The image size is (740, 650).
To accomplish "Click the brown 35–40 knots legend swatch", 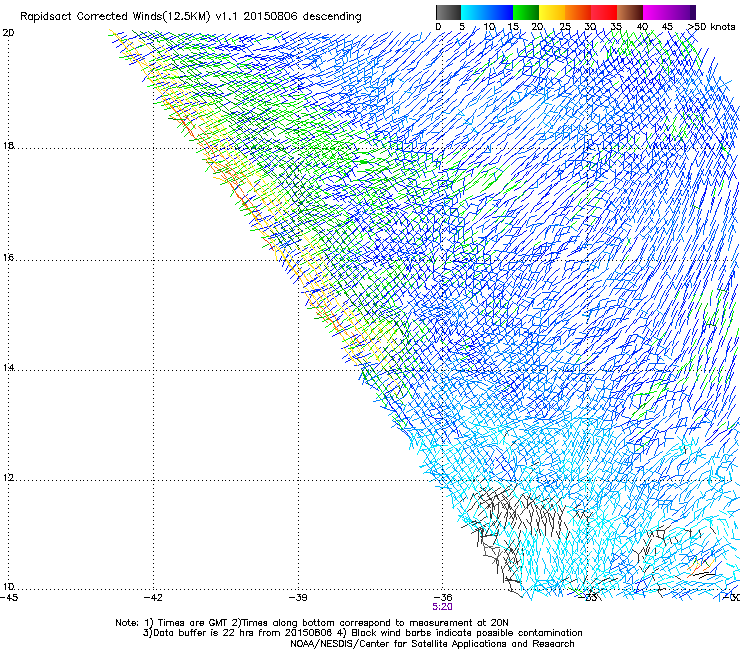I will tap(630, 12).
